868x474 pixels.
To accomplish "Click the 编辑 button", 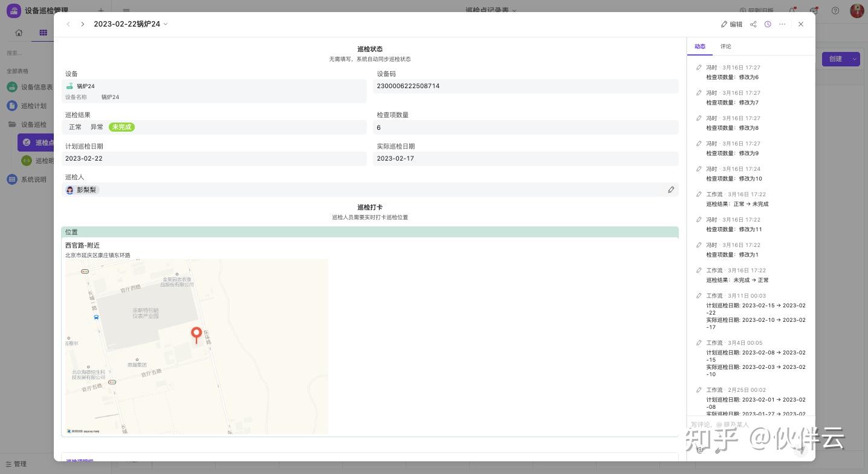I will click(x=731, y=24).
